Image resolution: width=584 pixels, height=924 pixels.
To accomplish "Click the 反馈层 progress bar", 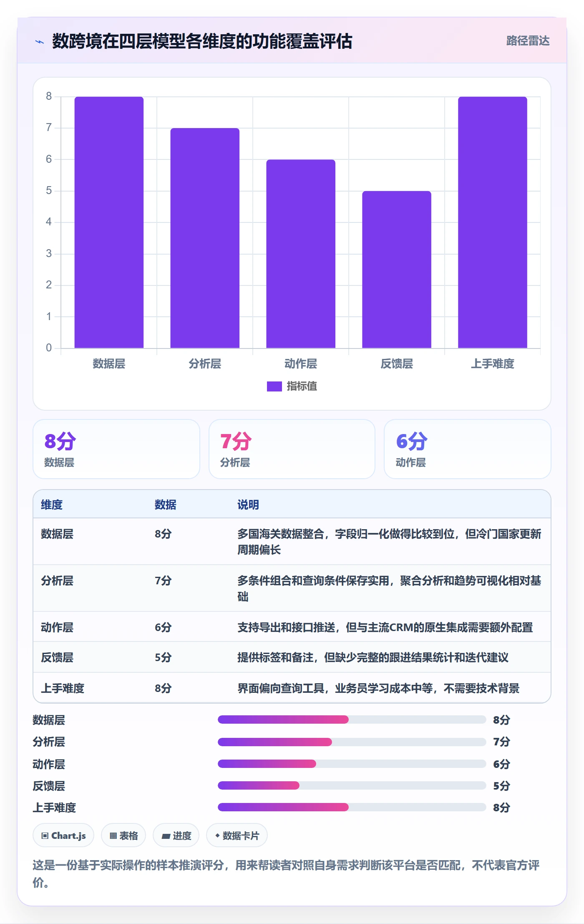I will (x=352, y=785).
